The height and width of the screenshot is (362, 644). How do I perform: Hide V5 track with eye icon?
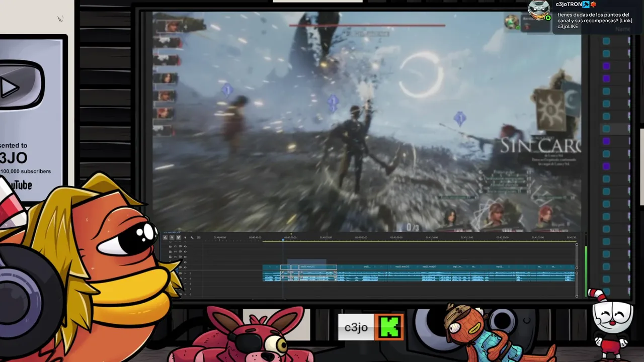(x=185, y=246)
